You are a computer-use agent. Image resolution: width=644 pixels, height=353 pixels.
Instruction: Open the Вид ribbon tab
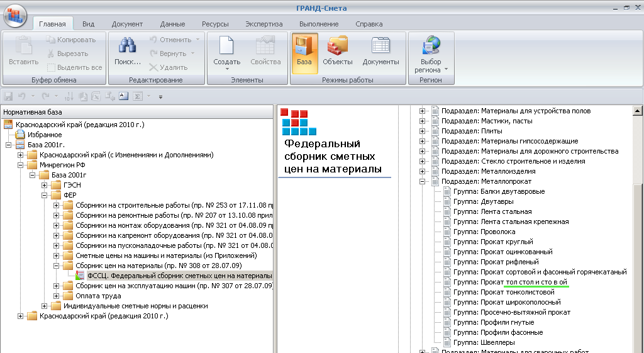tap(88, 24)
